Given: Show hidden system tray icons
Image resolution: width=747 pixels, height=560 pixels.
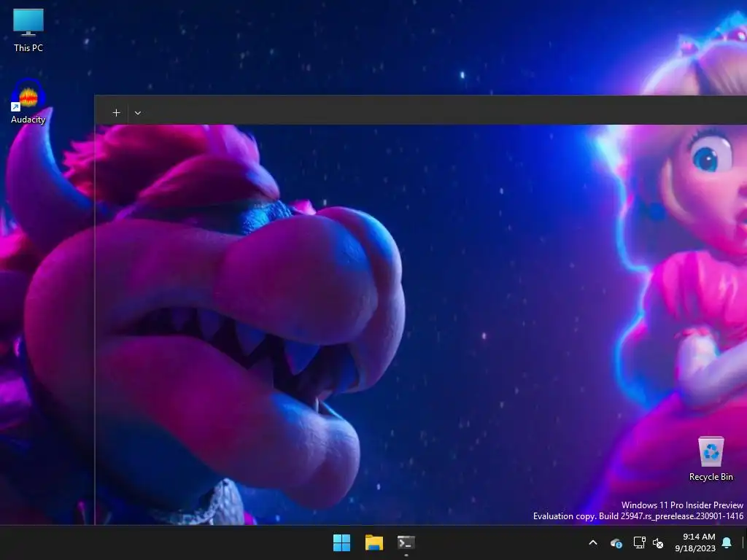Looking at the screenshot, I should click(x=593, y=542).
